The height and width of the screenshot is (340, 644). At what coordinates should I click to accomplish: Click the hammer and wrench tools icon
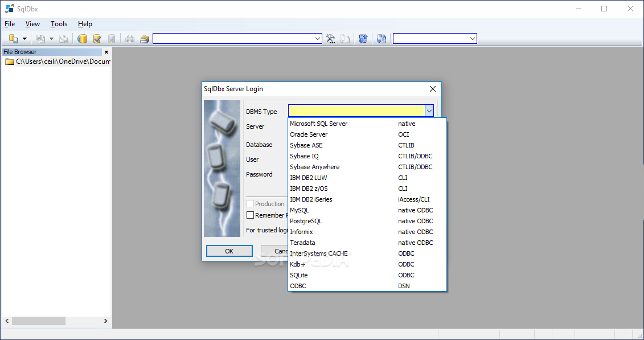point(330,39)
